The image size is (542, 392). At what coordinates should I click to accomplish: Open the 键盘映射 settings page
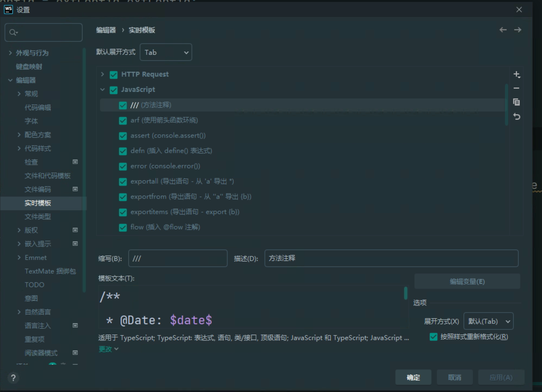tap(29, 67)
